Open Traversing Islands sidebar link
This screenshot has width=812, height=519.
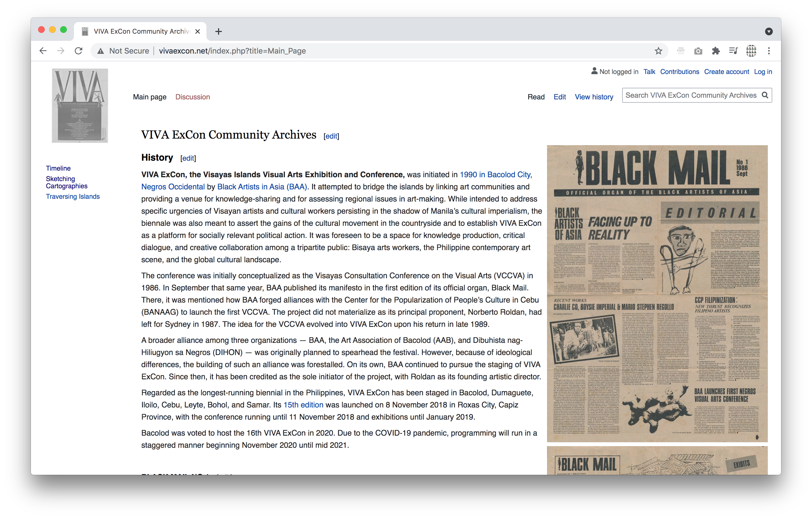[73, 197]
